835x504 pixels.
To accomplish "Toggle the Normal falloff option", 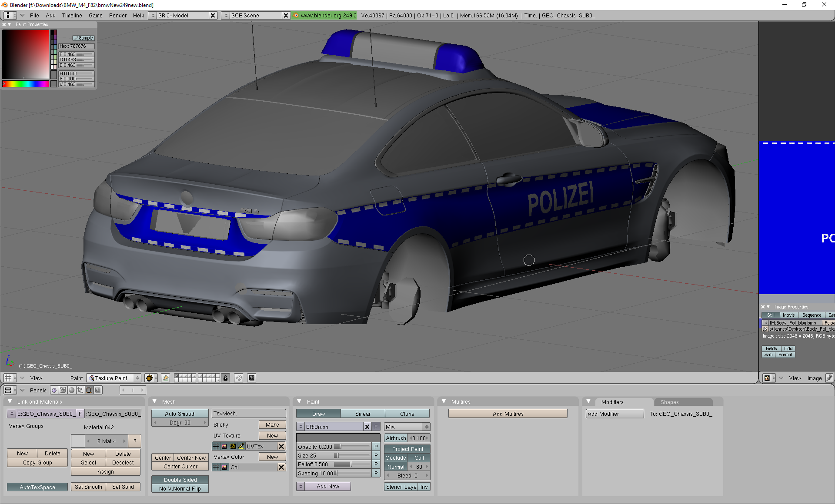I will 396,467.
